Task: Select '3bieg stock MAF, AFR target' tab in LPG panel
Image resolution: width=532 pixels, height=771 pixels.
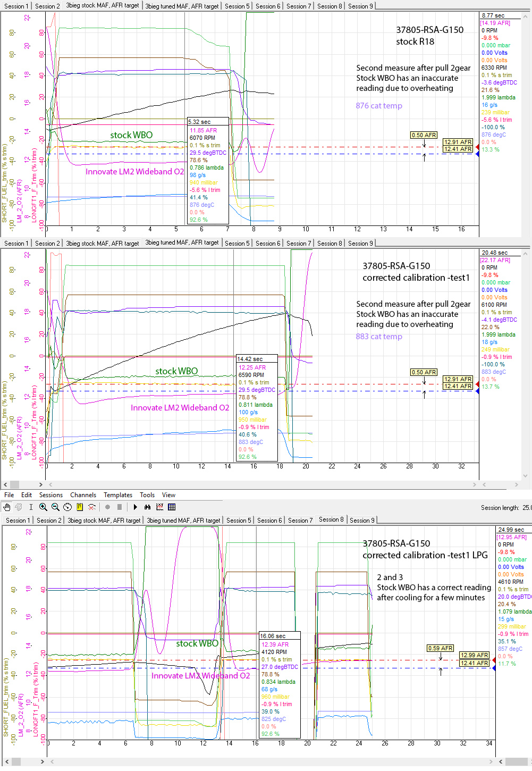Action: 104,521
